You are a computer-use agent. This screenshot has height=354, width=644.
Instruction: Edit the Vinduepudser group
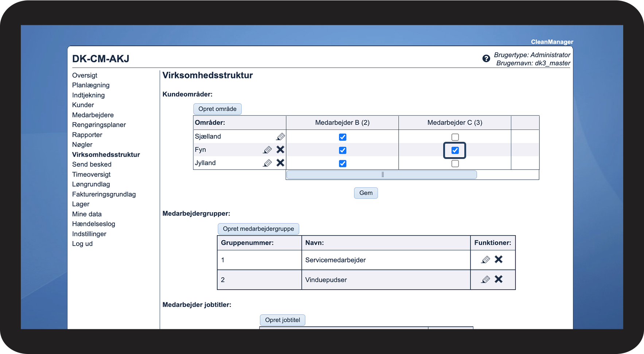click(485, 280)
